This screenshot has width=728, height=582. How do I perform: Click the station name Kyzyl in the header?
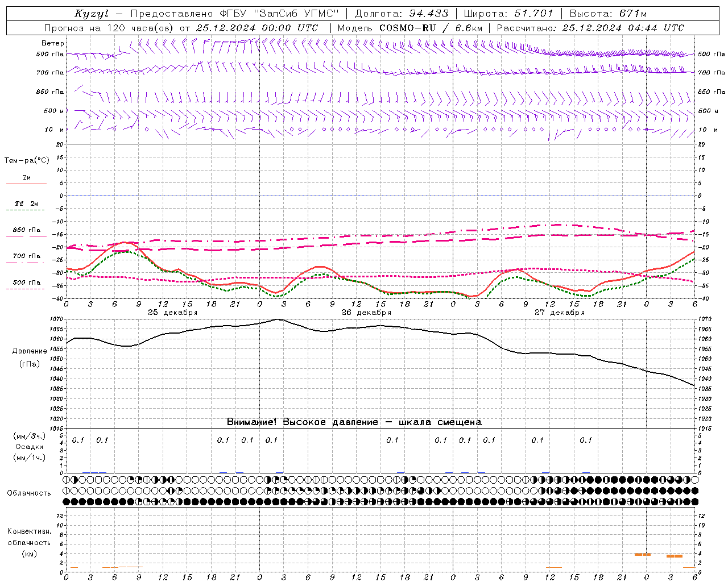(x=92, y=14)
